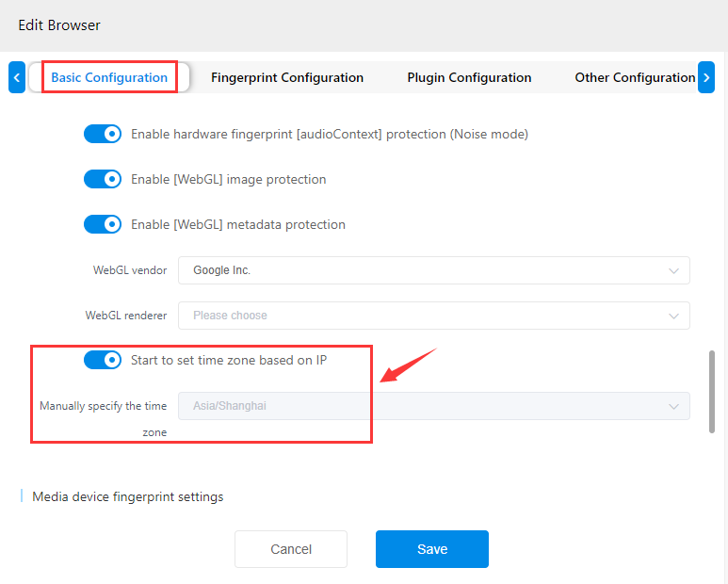Open the Asia/Shanghai time zone dropdown

[x=433, y=406]
